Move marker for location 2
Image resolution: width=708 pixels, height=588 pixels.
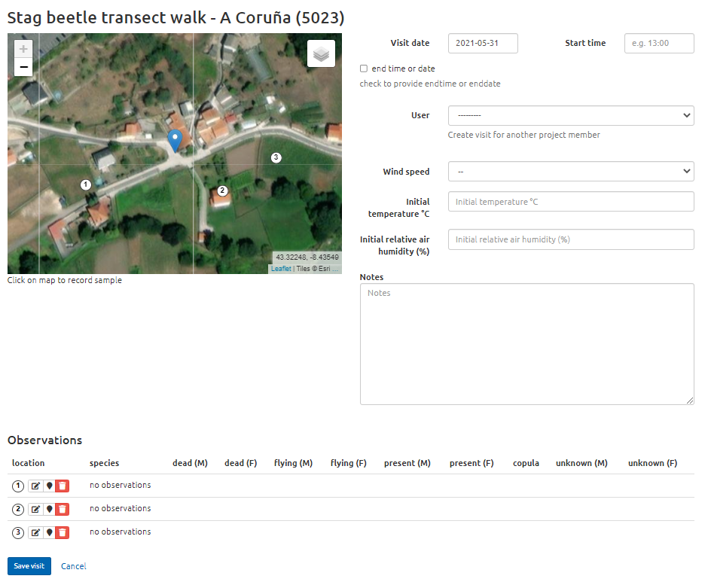[x=49, y=510]
